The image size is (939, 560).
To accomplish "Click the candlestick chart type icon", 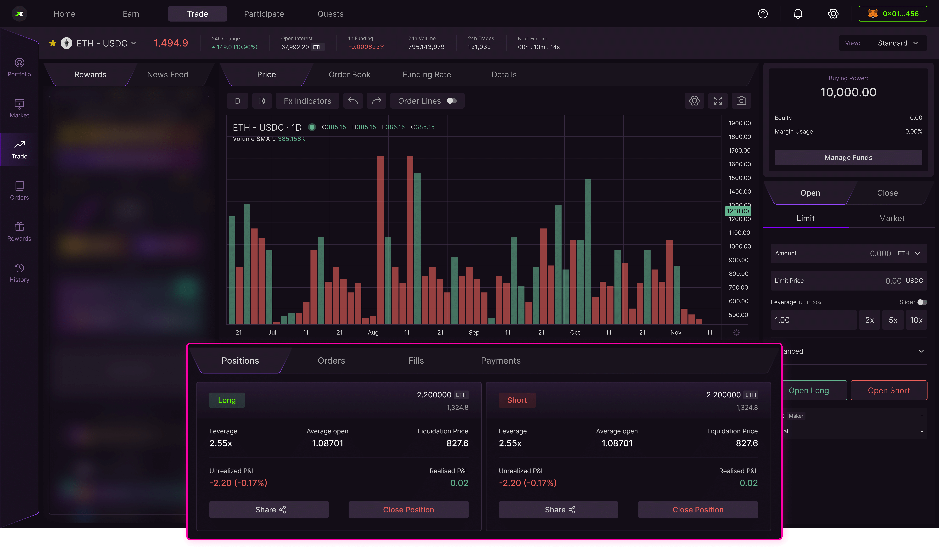I will click(x=262, y=101).
